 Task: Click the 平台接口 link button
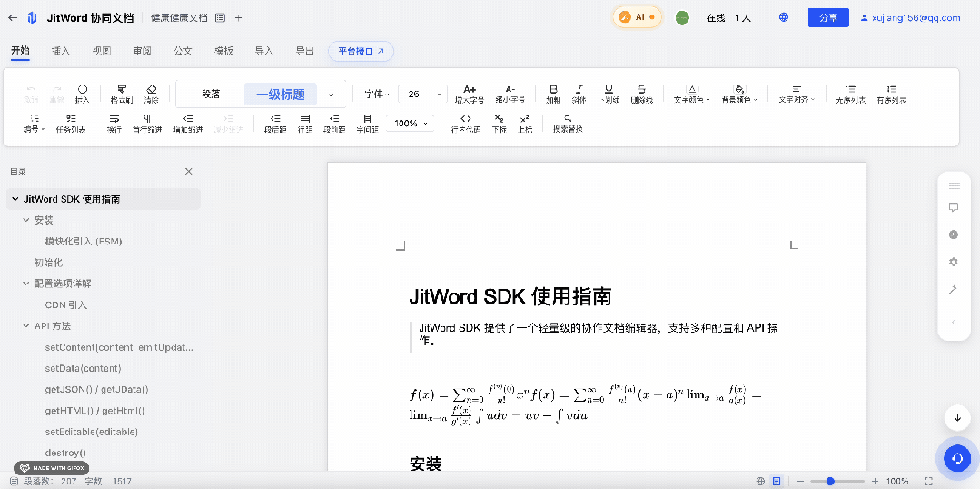click(x=361, y=51)
